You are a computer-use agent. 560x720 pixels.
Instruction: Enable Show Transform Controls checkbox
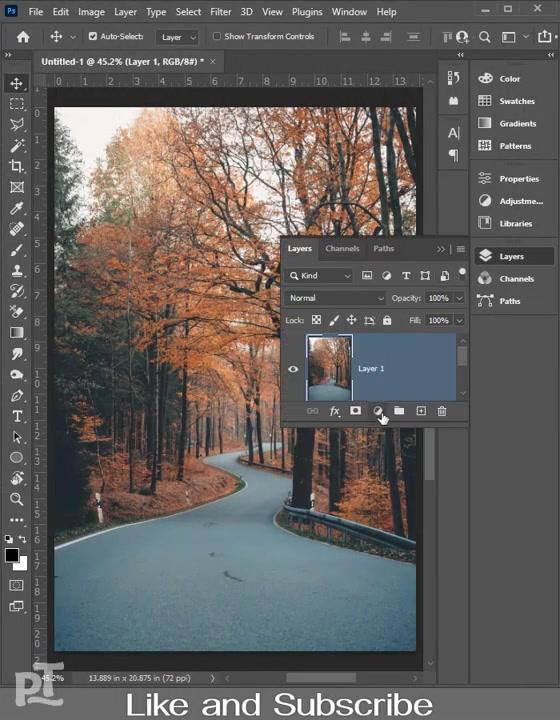(217, 36)
